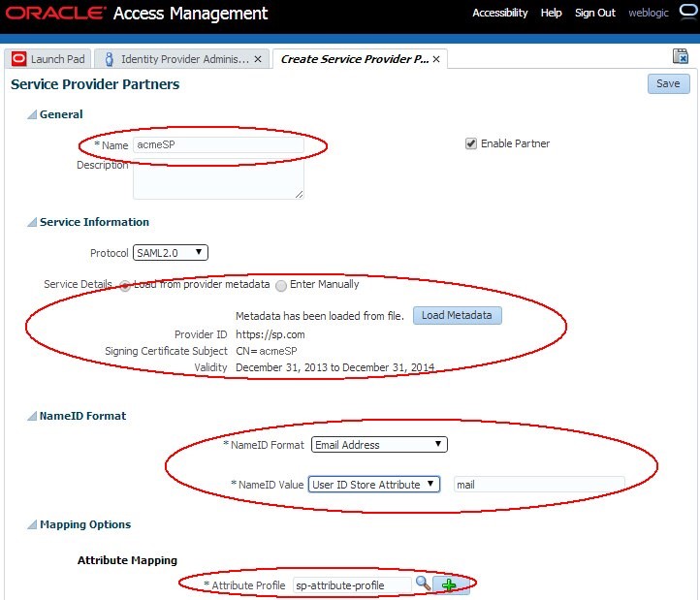Image resolution: width=700 pixels, height=600 pixels.
Task: Click the Service Provider Partners heading
Action: pos(95,84)
